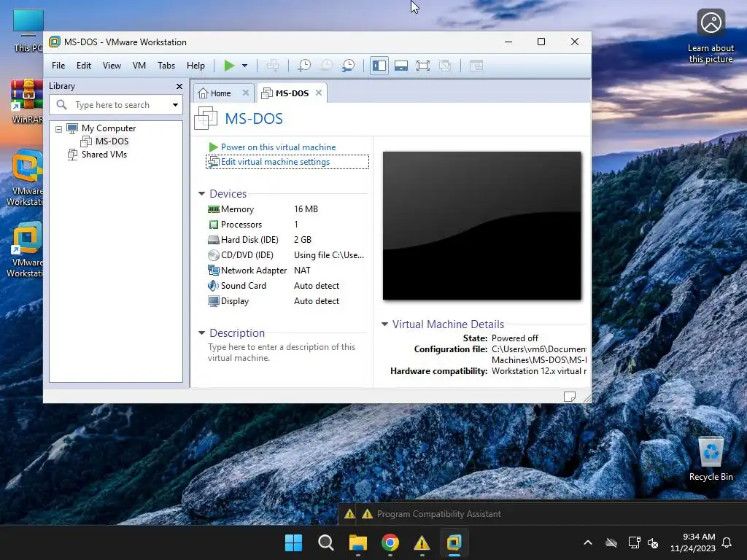Collapse the My Computer tree node
747x560 pixels.
pos(58,129)
